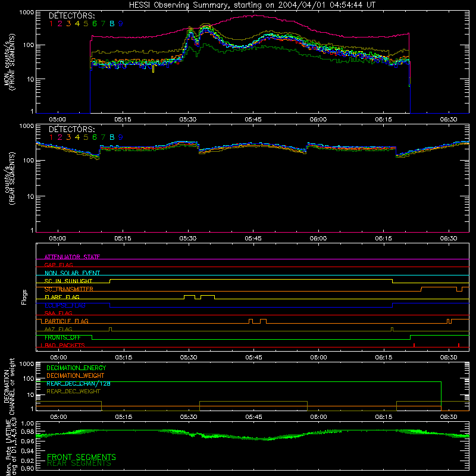Click the ECLIPSE_FLAG label
Viewport: 476px width, 476px height.
coord(65,305)
